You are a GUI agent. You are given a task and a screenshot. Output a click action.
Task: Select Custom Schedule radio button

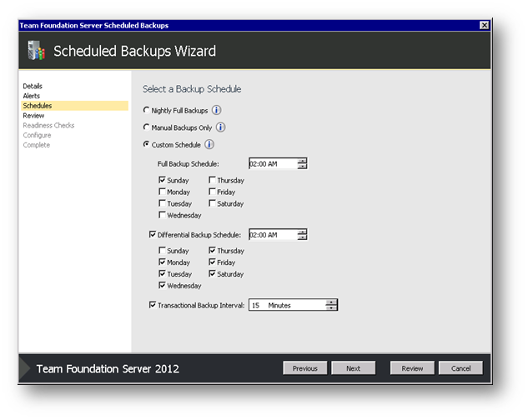coord(146,144)
